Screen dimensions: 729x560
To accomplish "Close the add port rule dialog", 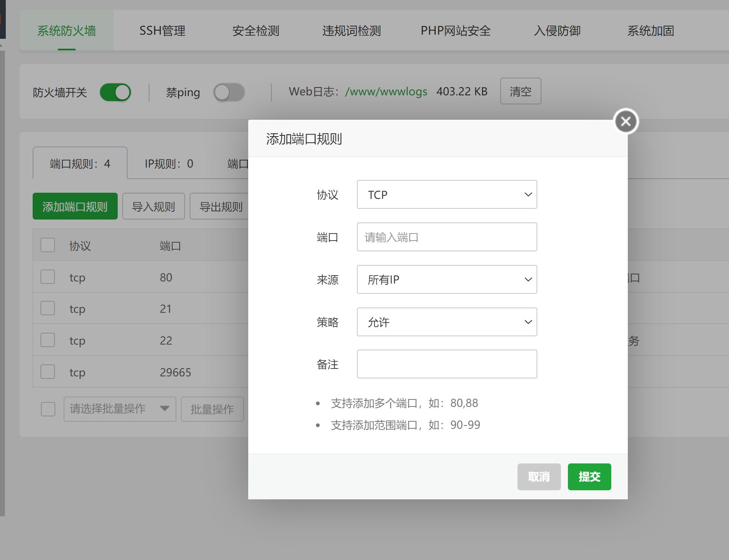I will coord(626,121).
